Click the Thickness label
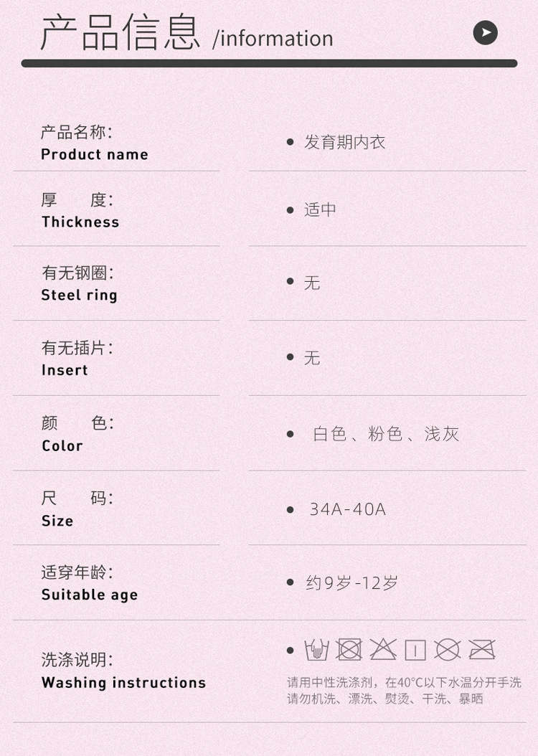 (x=80, y=222)
